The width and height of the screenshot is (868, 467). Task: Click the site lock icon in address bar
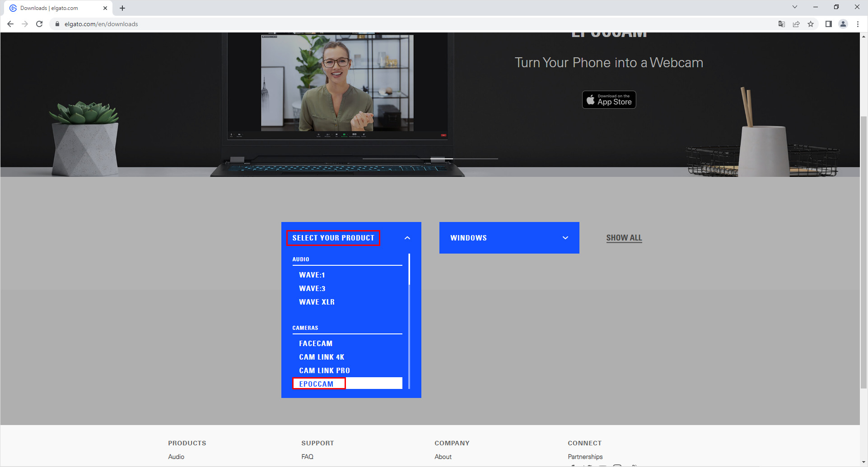(57, 24)
